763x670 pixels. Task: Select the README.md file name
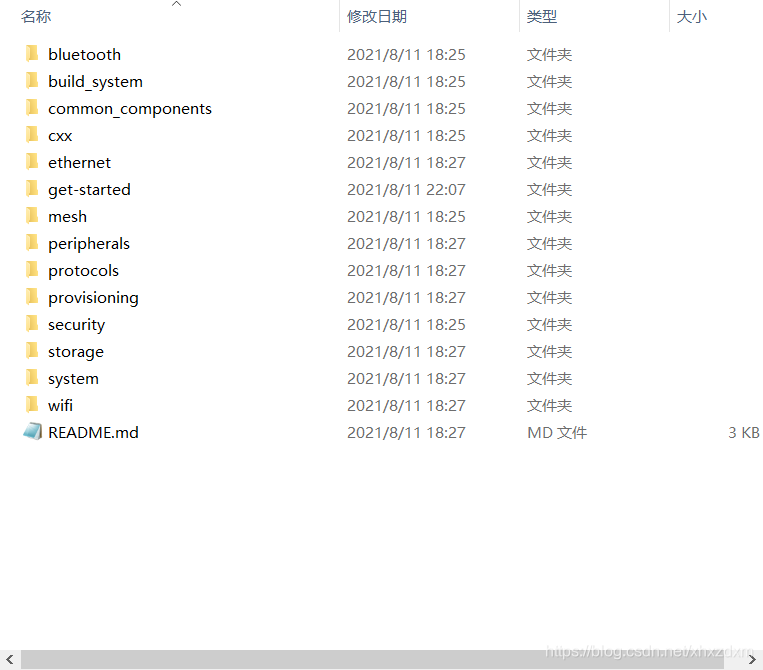tap(93, 433)
